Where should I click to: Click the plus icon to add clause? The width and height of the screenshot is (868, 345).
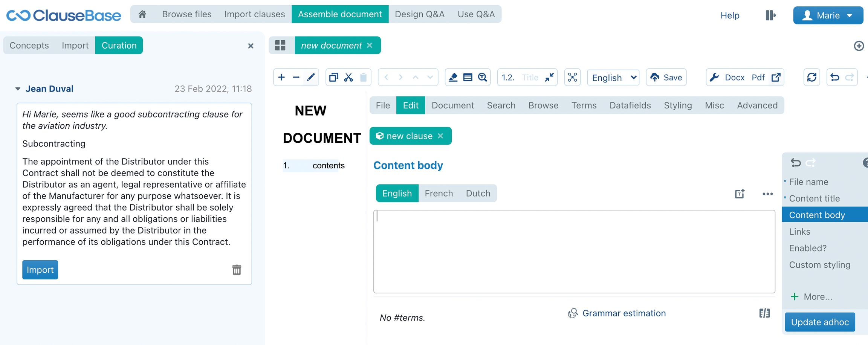(281, 78)
